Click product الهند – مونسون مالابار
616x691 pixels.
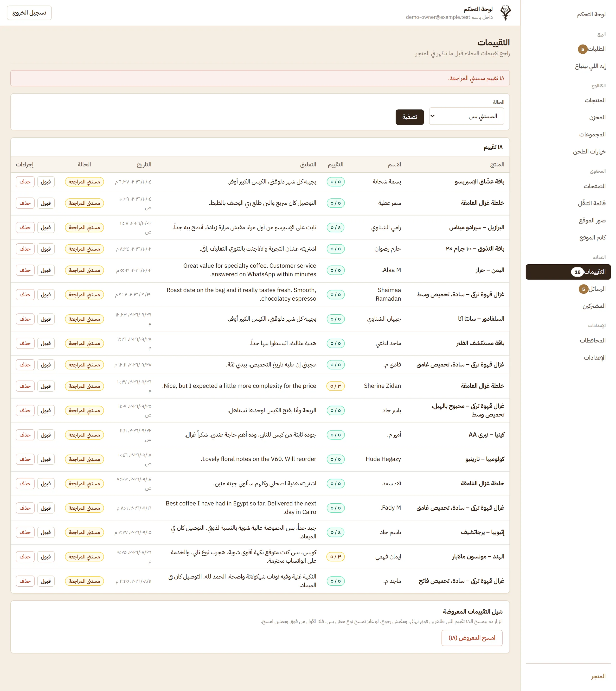(x=478, y=557)
